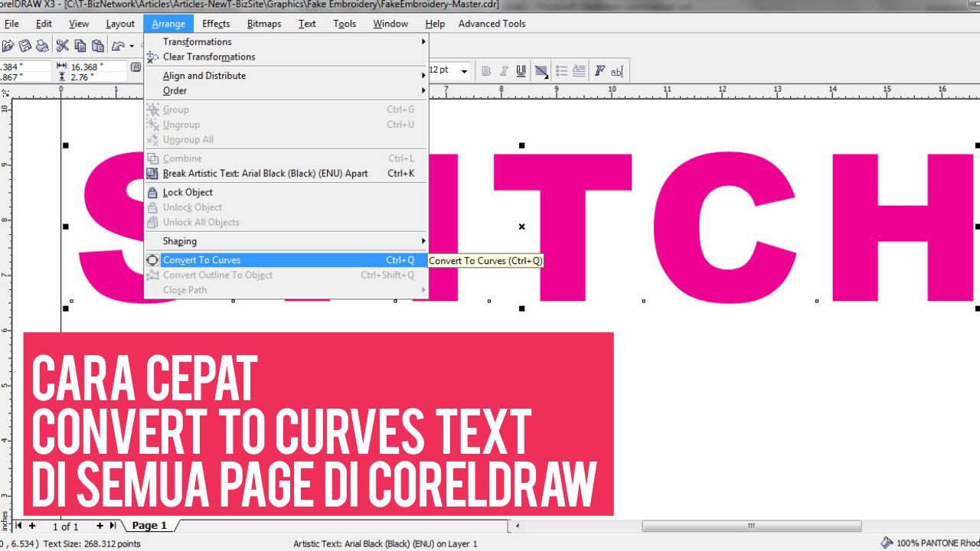Open the font size dropdown showing 12pt
This screenshot has width=980, height=551.
(x=465, y=70)
